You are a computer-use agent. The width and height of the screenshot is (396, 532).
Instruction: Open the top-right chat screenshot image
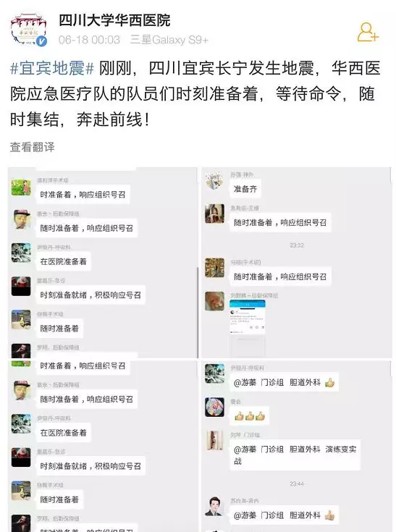297,262
